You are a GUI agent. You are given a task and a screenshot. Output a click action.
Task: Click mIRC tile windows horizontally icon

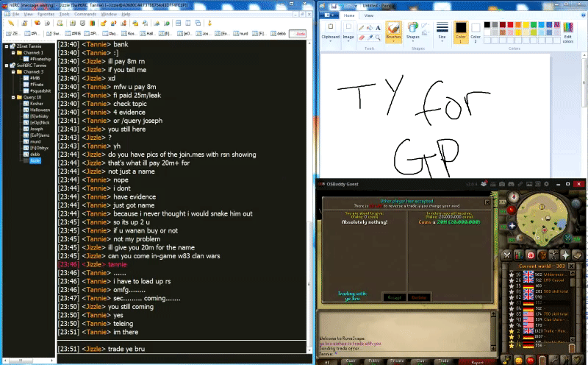[178, 24]
